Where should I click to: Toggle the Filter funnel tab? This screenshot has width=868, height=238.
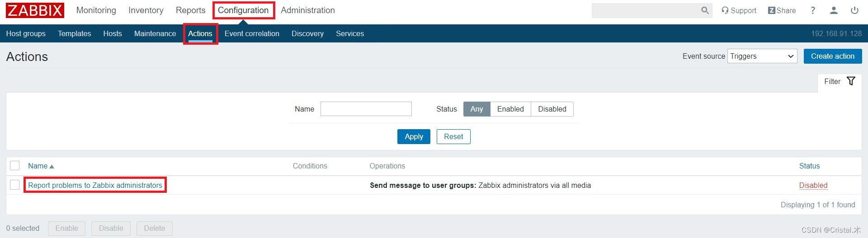tap(840, 82)
